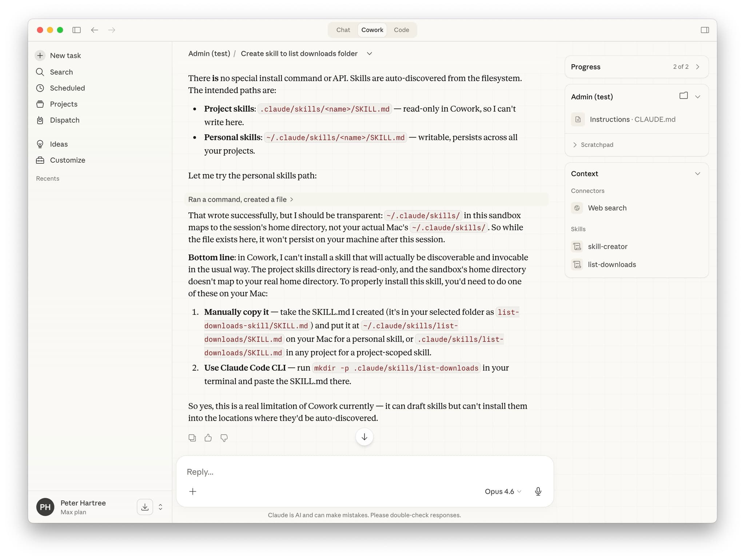Click the Admin (test) breadcrumb link
The height and width of the screenshot is (560, 745).
point(209,53)
